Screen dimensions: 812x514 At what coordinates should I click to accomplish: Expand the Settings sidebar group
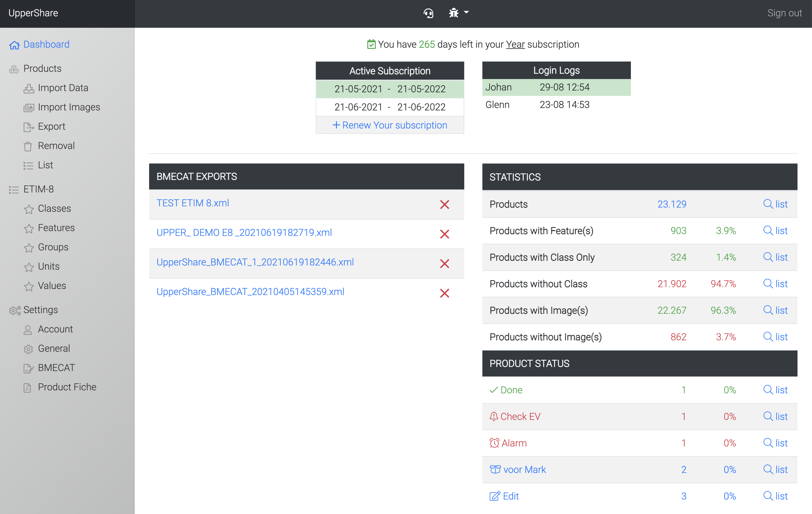40,309
